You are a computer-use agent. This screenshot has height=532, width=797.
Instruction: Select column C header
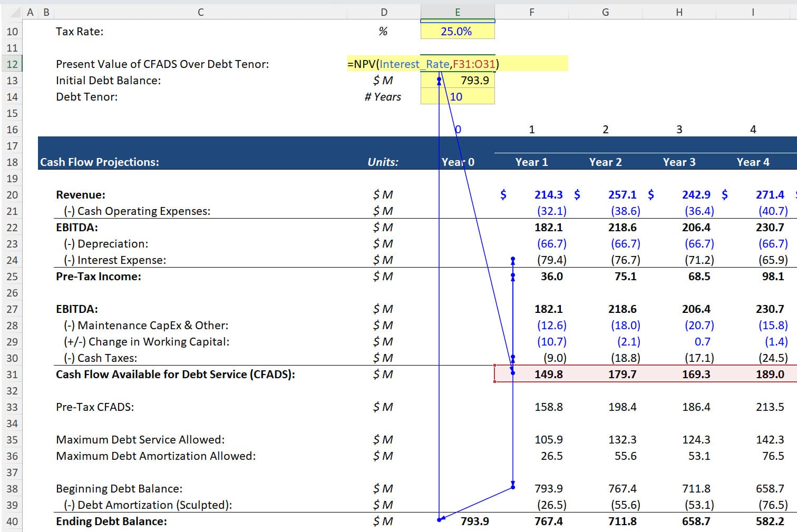pyautogui.click(x=200, y=11)
